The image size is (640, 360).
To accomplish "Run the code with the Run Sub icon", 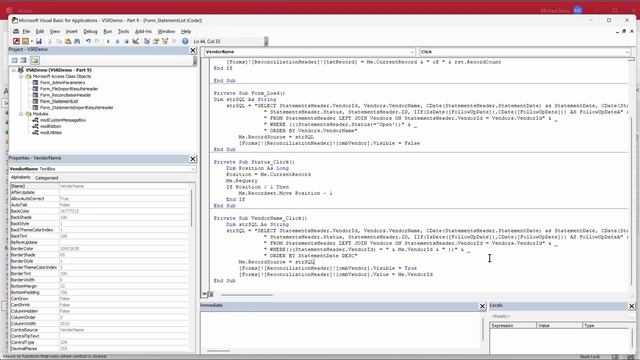I will (x=108, y=41).
